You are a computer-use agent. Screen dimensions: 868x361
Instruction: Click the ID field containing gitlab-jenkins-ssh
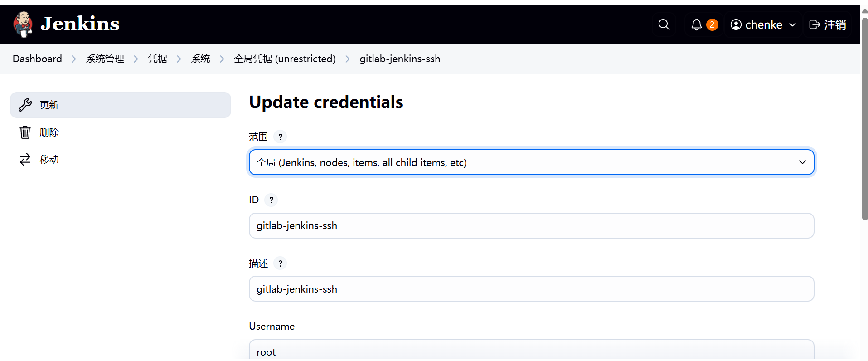(x=530, y=225)
